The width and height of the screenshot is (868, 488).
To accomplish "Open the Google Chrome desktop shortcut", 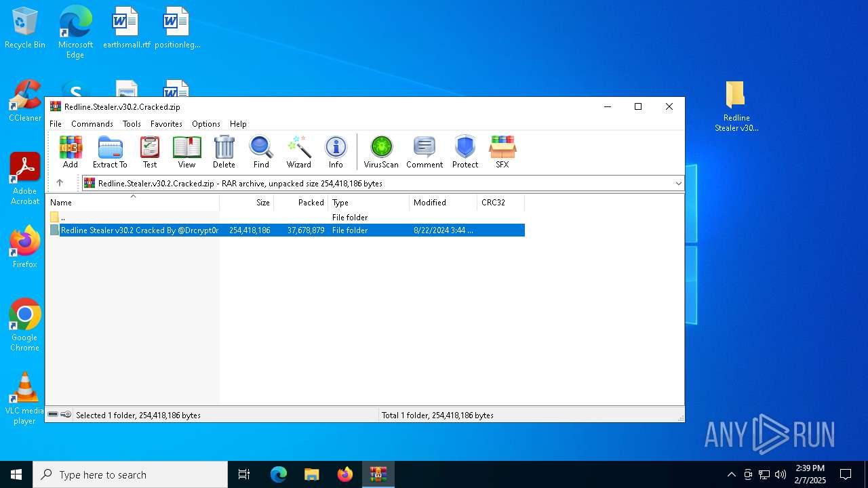I will coord(25,325).
